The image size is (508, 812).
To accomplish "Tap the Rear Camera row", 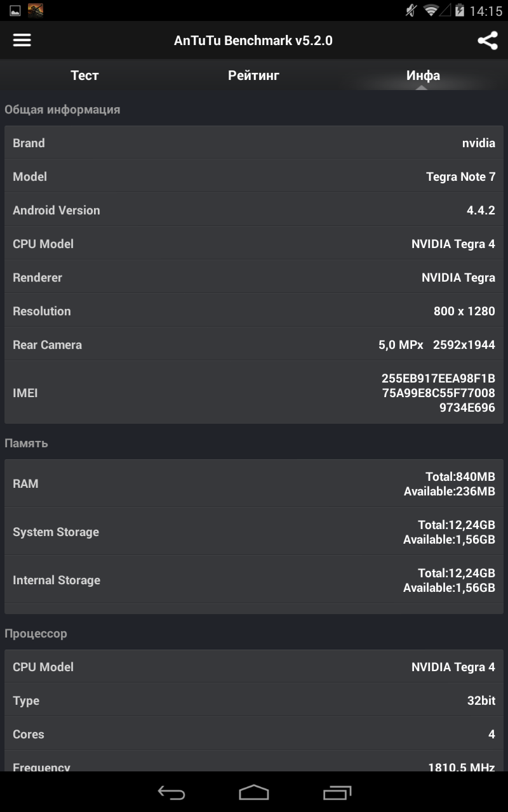I will (x=254, y=344).
